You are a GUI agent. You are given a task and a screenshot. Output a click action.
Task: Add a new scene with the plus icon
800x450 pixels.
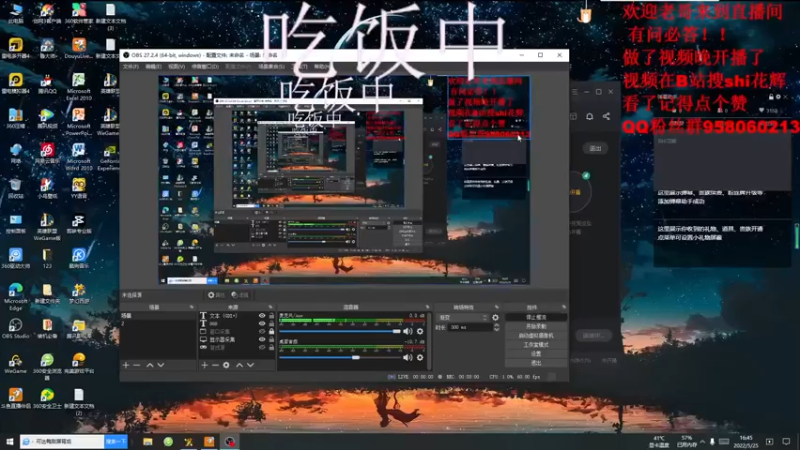[x=126, y=365]
